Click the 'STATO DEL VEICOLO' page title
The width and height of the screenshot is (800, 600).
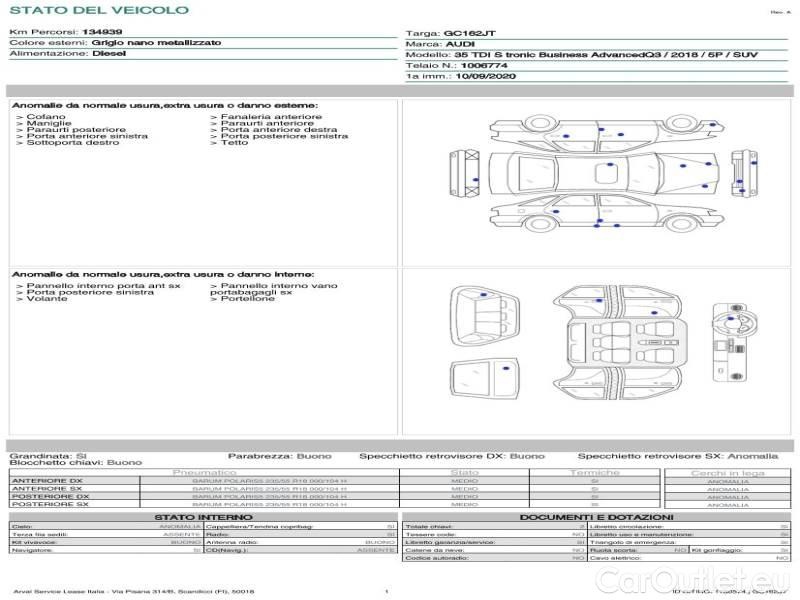click(x=99, y=10)
